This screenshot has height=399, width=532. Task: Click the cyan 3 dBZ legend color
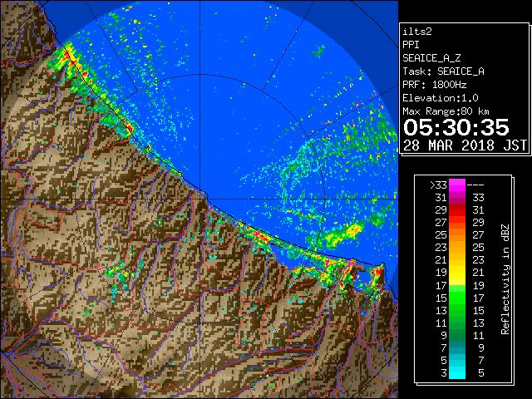pos(457,373)
